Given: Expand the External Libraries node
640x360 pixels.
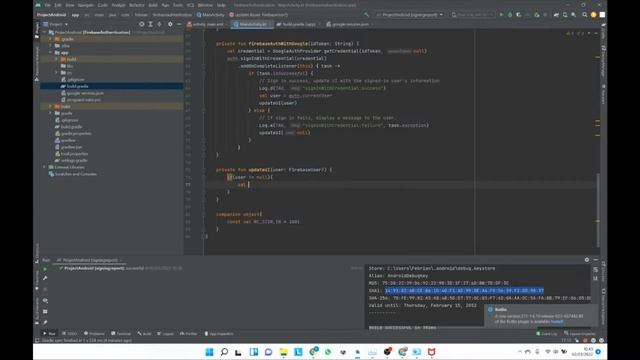Looking at the screenshot, I should click(x=44, y=167).
